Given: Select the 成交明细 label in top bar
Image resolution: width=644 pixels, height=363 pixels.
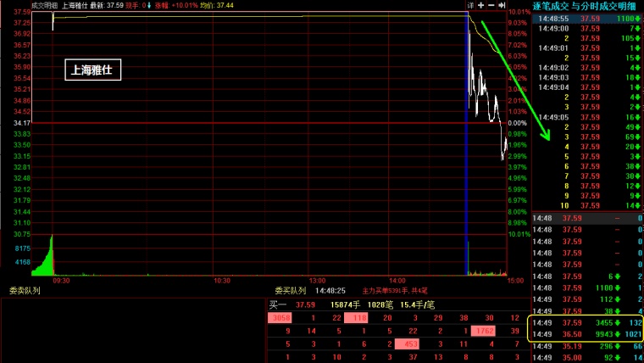Looking at the screenshot, I should pyautogui.click(x=44, y=5).
